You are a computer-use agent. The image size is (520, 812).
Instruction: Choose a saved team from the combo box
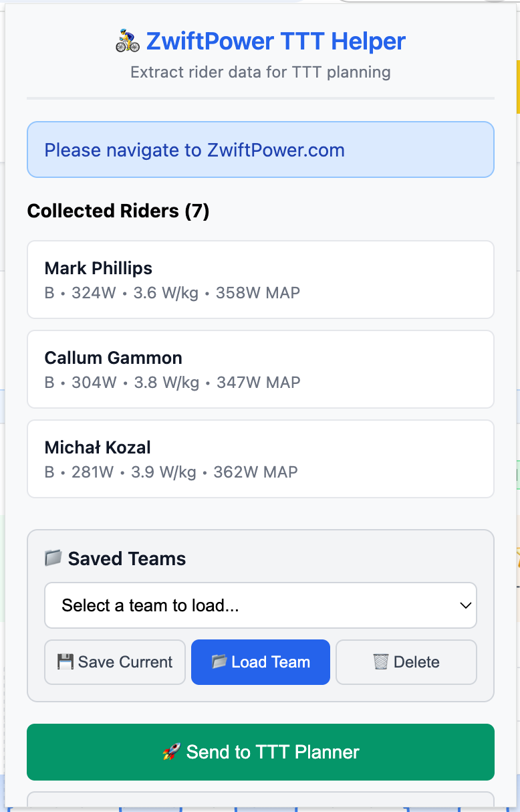[x=260, y=605]
